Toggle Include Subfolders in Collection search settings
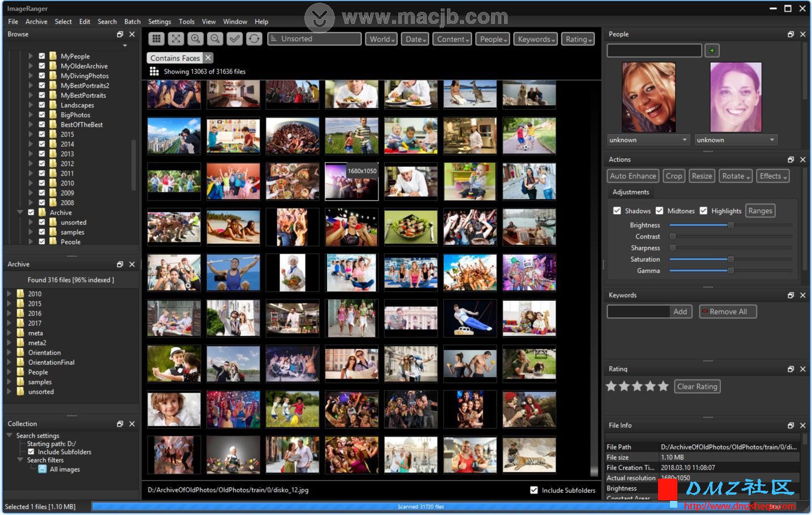The height and width of the screenshot is (515, 812). pyautogui.click(x=31, y=452)
